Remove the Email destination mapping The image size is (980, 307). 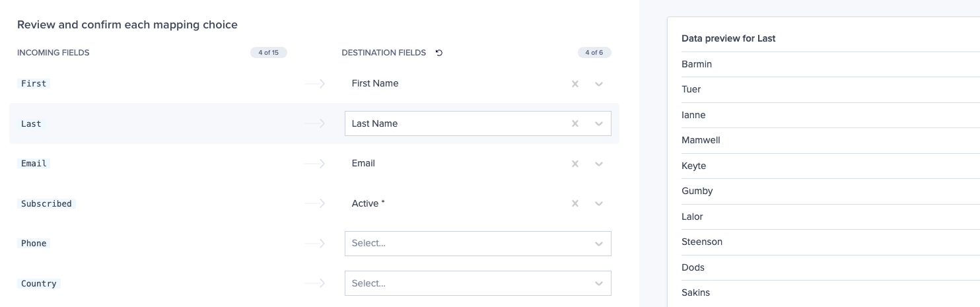575,164
